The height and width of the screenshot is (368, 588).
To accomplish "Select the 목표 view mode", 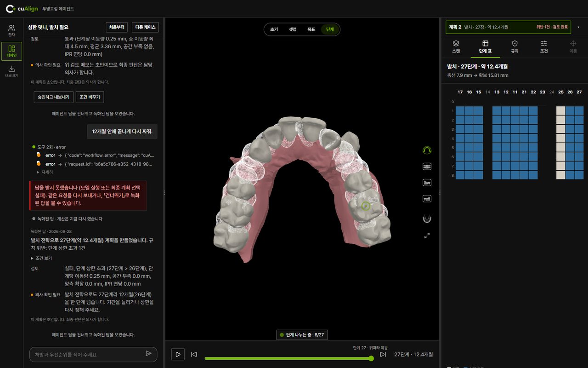I will coord(311,29).
